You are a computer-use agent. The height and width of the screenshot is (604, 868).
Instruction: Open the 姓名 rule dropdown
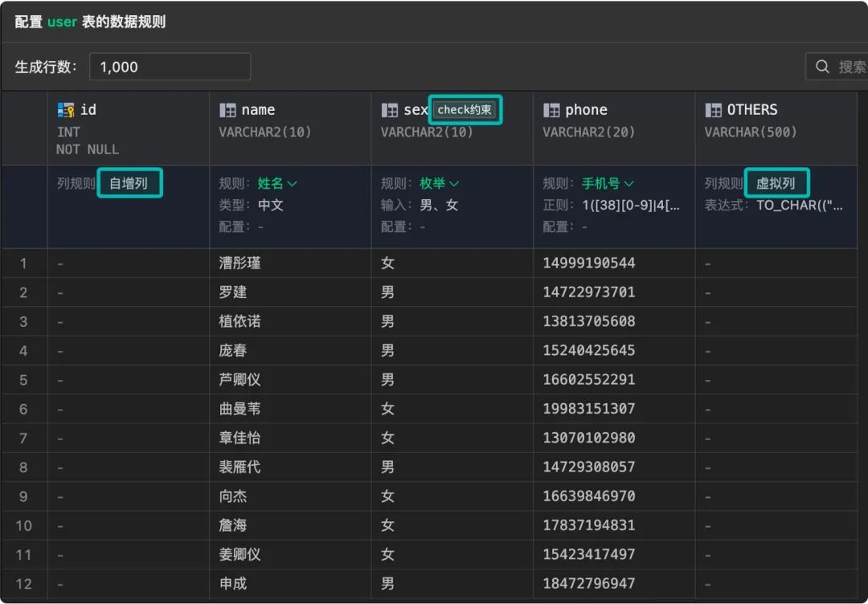pyautogui.click(x=276, y=183)
